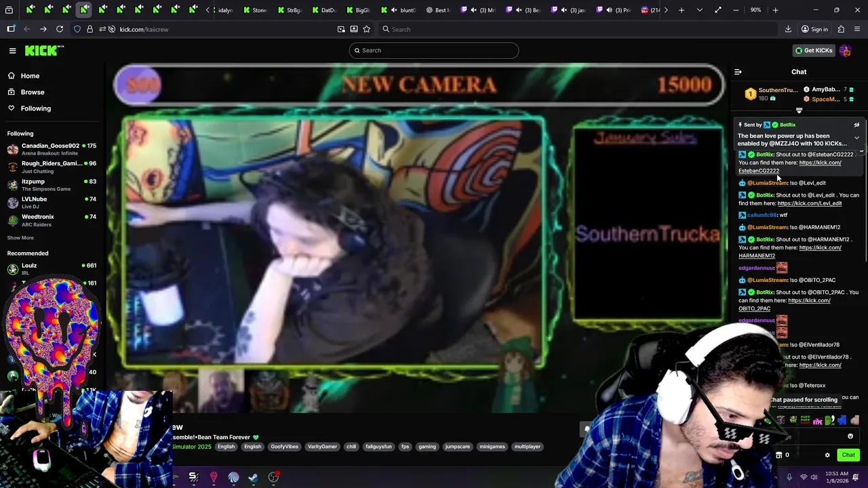The image size is (868, 488).
Task: Open list all tabs dropdown
Action: click(x=699, y=10)
